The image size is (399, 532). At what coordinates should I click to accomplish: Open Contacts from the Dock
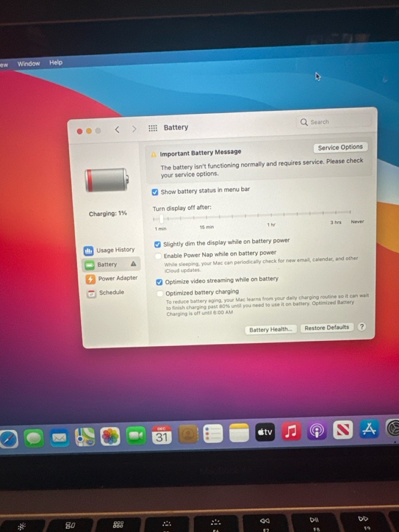pos(188,434)
